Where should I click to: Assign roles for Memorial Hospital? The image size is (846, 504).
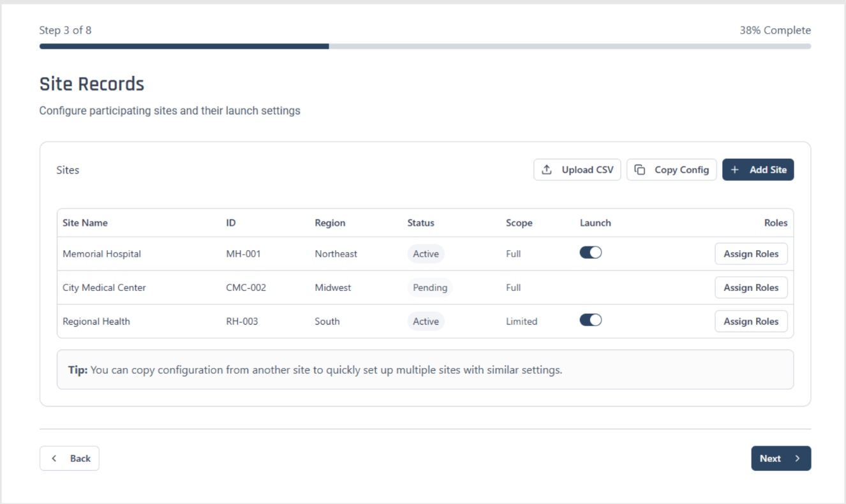click(751, 254)
